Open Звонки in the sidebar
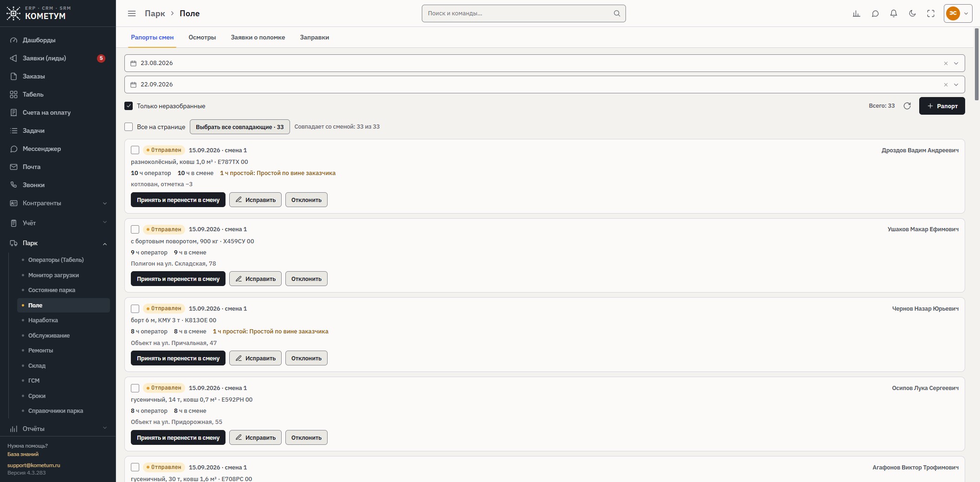The image size is (980, 482). point(58,185)
